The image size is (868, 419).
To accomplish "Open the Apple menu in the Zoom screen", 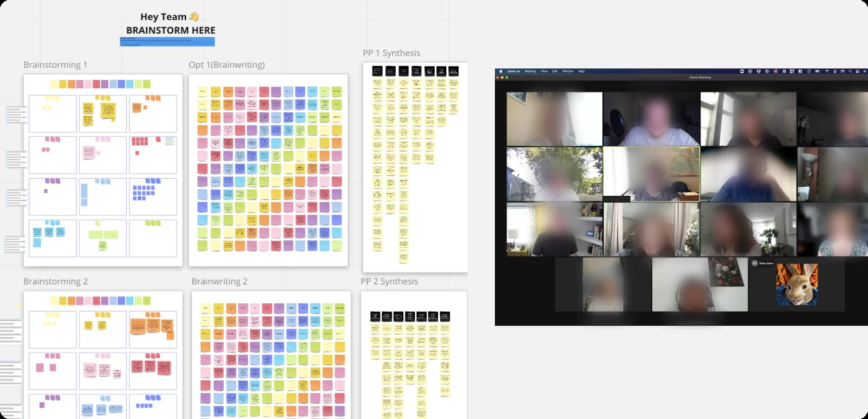I will coord(501,71).
